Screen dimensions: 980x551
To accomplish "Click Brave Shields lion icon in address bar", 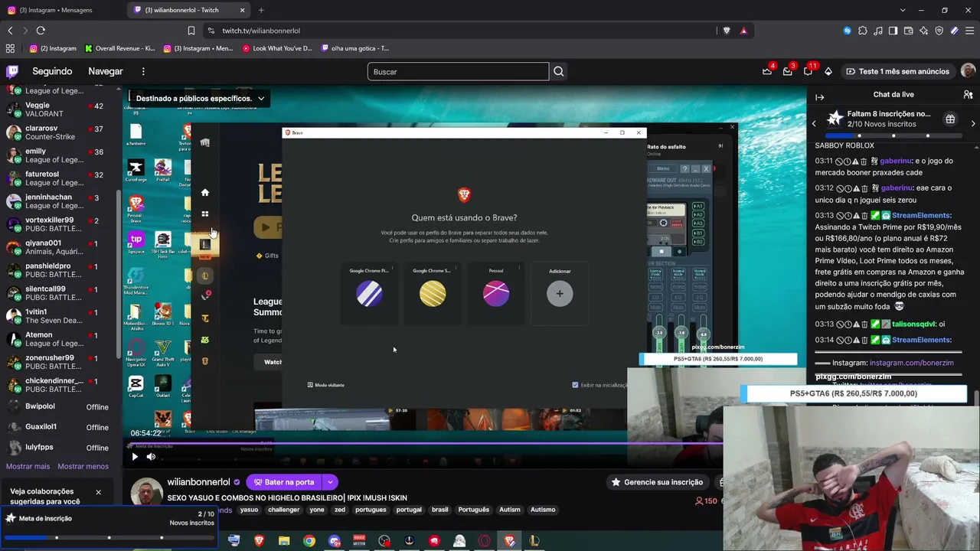I will click(727, 31).
